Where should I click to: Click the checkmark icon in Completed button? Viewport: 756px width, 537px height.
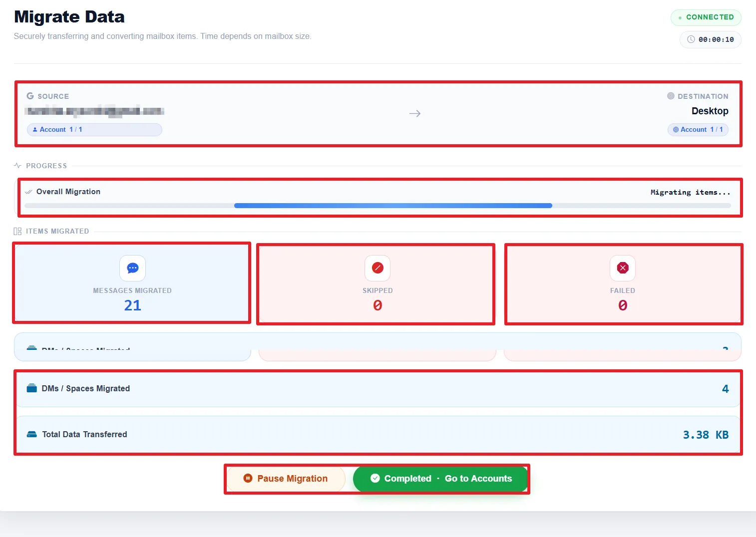point(375,478)
